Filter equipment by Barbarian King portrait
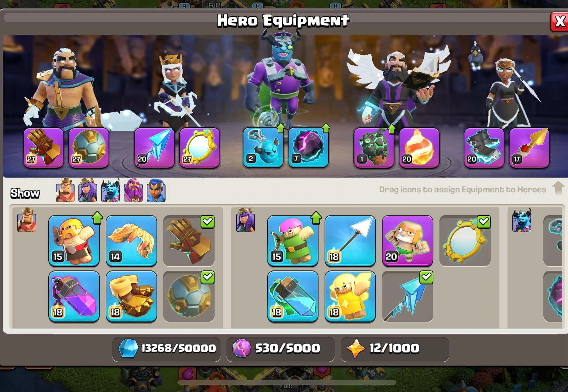This screenshot has height=392, width=568. pyautogui.click(x=65, y=190)
